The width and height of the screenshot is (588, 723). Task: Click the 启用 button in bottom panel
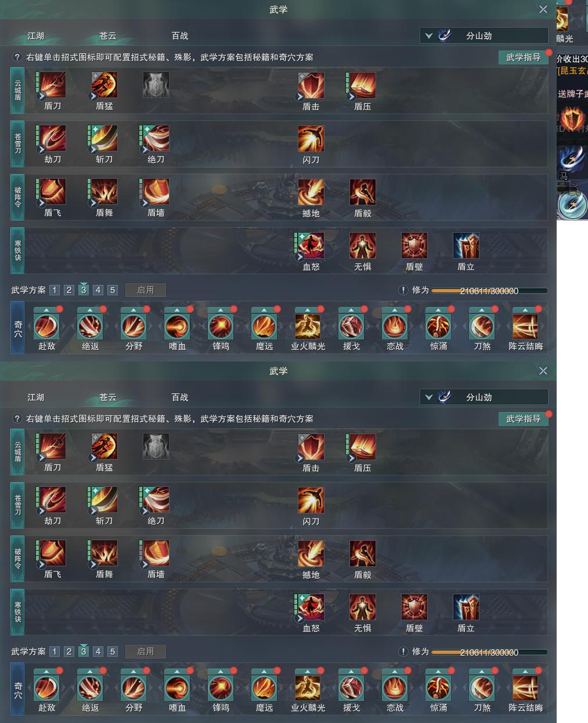click(146, 652)
